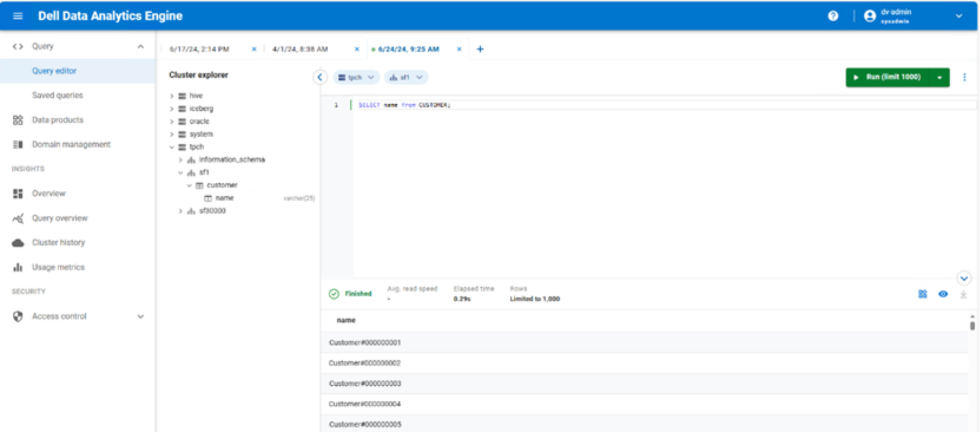The image size is (980, 432).
Task: Expand the sf30000 schema
Action: [x=181, y=211]
